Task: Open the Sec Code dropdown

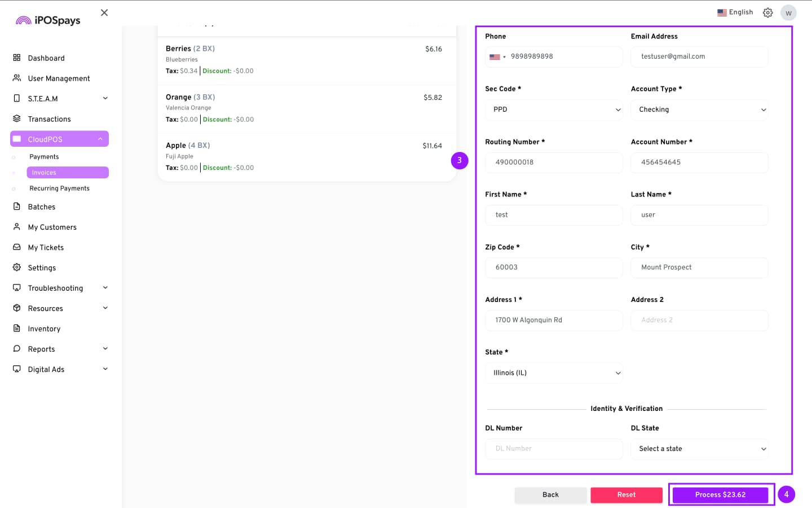Action: 553,110
